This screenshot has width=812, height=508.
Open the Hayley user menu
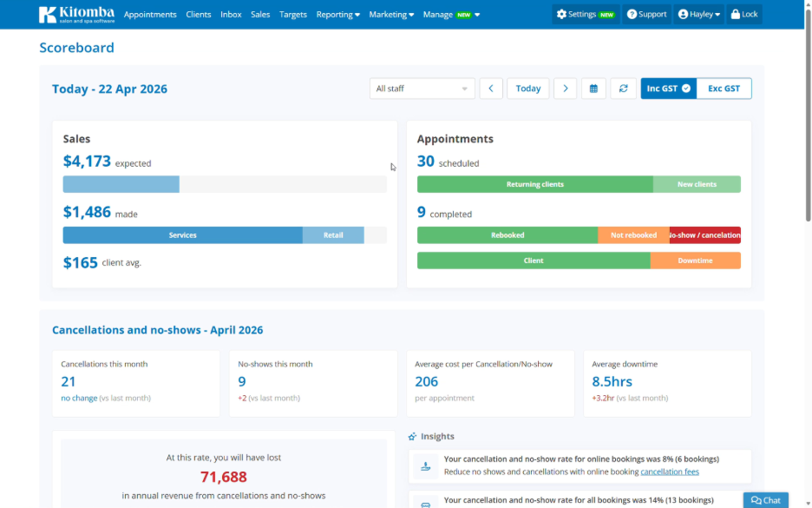point(698,15)
